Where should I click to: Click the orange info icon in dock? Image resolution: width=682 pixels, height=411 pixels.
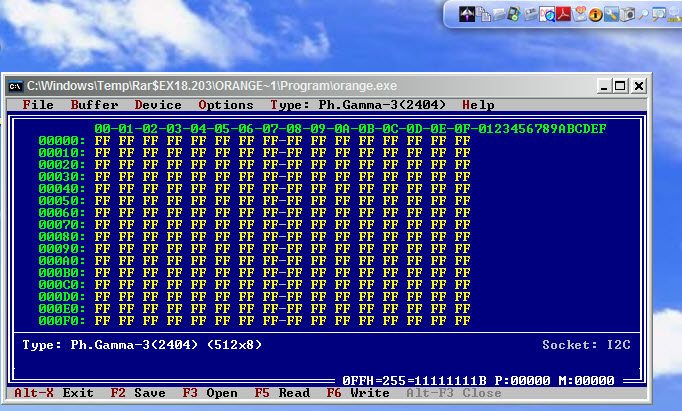point(595,14)
